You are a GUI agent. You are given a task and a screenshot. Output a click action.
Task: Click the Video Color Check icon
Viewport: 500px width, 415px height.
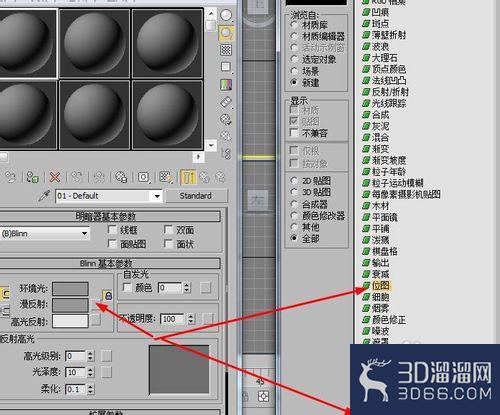[x=226, y=84]
